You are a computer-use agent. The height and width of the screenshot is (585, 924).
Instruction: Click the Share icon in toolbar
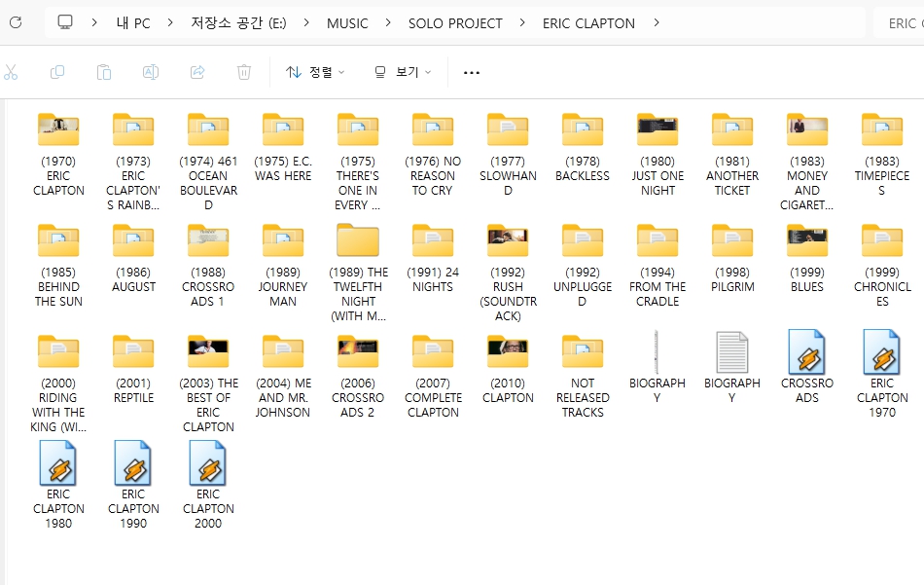tap(197, 72)
